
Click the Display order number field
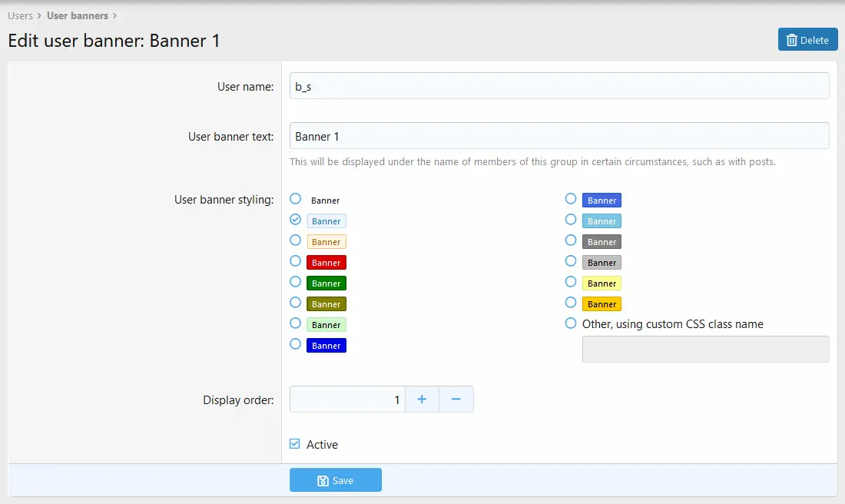[347, 400]
